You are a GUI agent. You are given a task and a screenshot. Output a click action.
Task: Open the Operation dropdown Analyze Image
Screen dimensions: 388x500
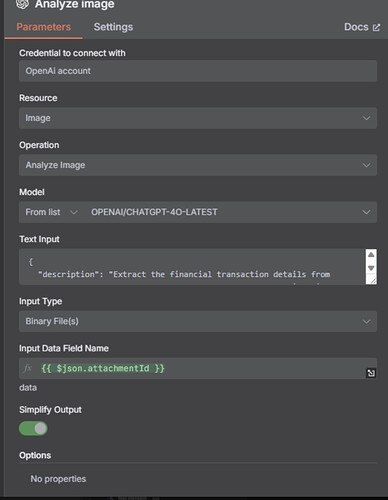198,165
